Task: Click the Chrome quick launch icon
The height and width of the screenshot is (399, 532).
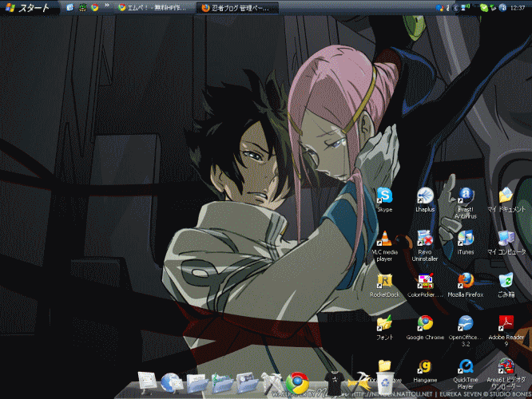Action: coord(95,7)
